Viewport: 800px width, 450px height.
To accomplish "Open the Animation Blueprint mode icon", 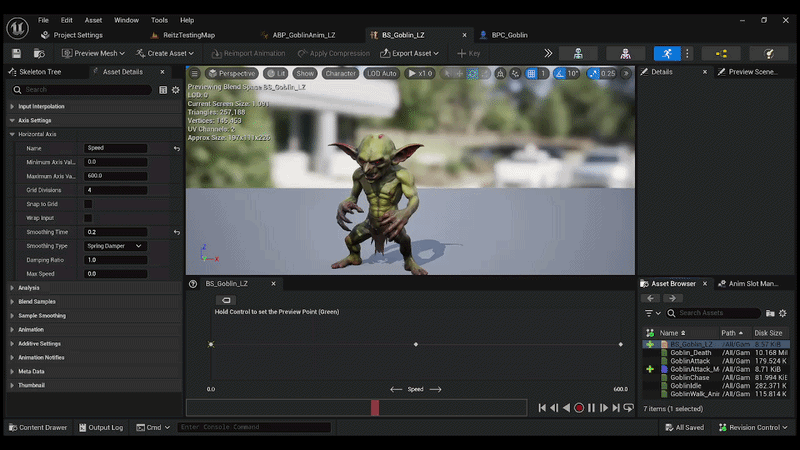I will [721, 53].
